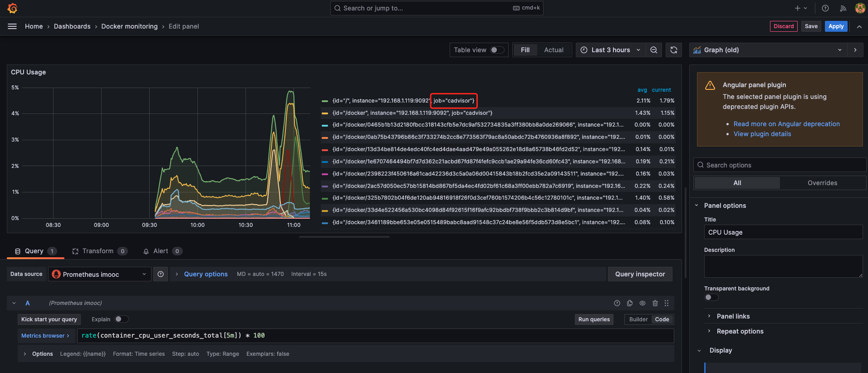Screen dimensions: 868x373
Task: Toggle Transparent background switch
Action: (x=711, y=297)
